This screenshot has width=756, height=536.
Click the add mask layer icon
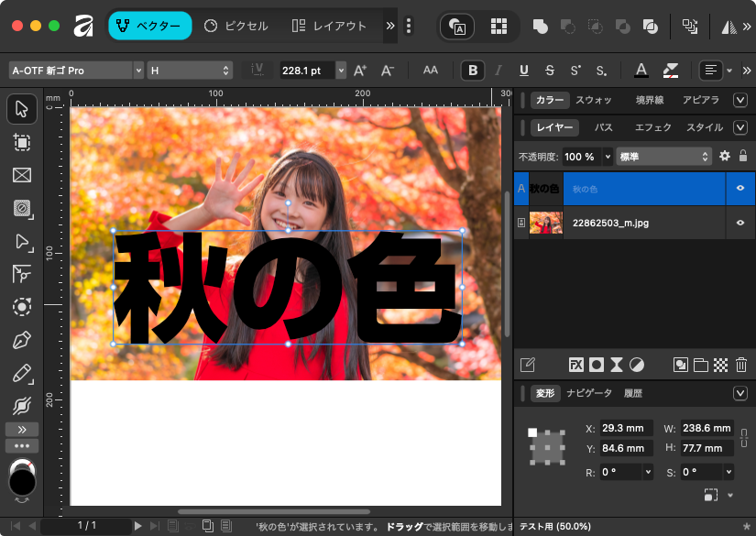click(597, 365)
